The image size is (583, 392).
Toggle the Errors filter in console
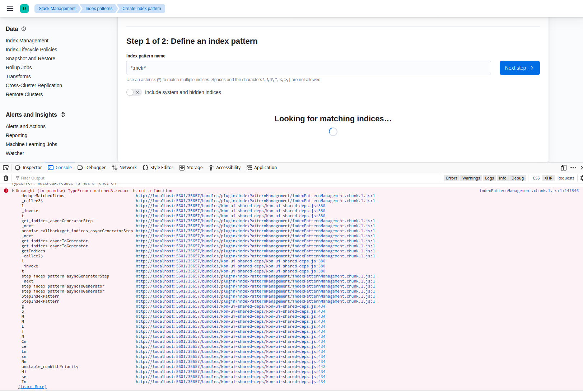452,178
